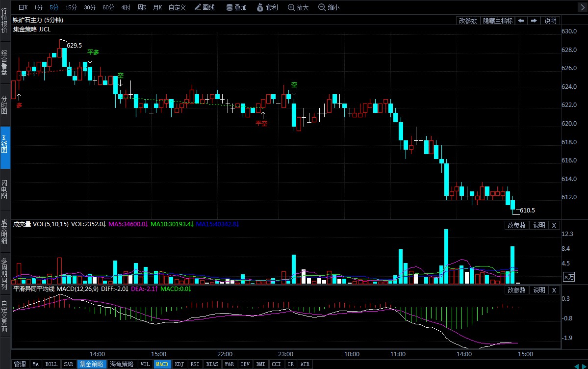
Task: Select the bottom MACD indicator tab
Action: click(162, 364)
